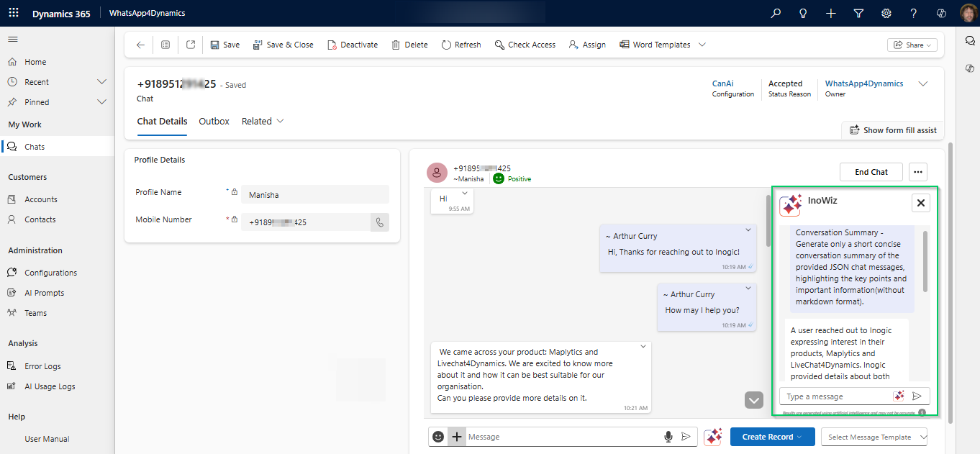The width and height of the screenshot is (980, 454).
Task: Collapse the site map hamburger menu
Action: tap(13, 39)
